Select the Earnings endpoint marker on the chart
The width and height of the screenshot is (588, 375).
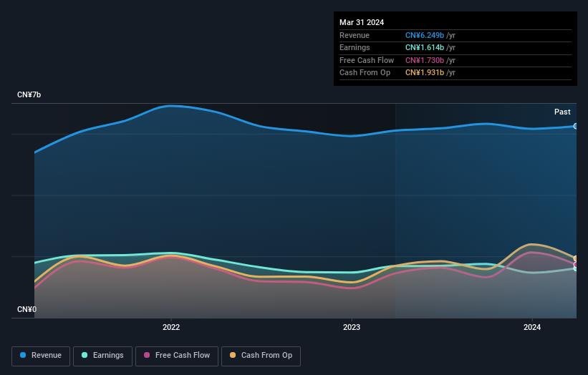(576, 268)
